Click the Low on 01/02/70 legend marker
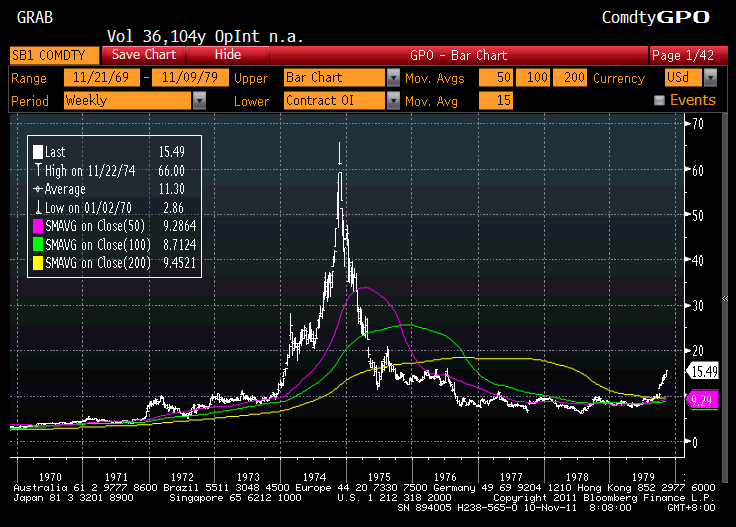 (38, 208)
